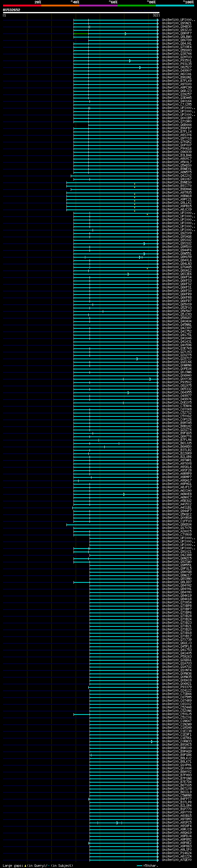
Task: Click the red ~20% identity color bar
Action: [22, 6]
